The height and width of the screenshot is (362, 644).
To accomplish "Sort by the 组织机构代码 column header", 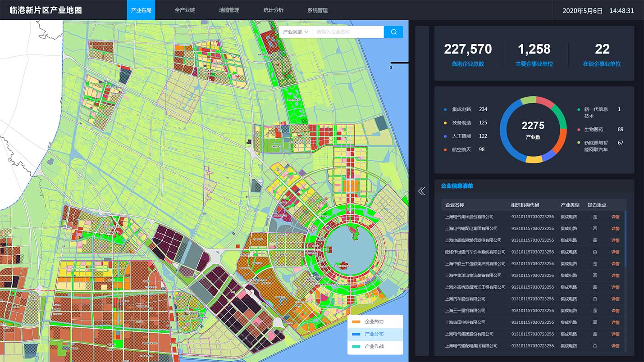I will pos(525,205).
